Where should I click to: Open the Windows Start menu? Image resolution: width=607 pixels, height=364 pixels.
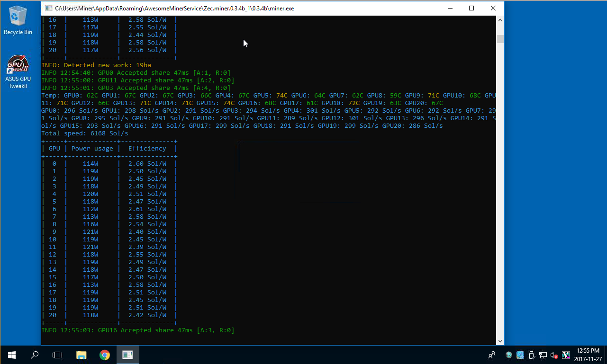11,355
